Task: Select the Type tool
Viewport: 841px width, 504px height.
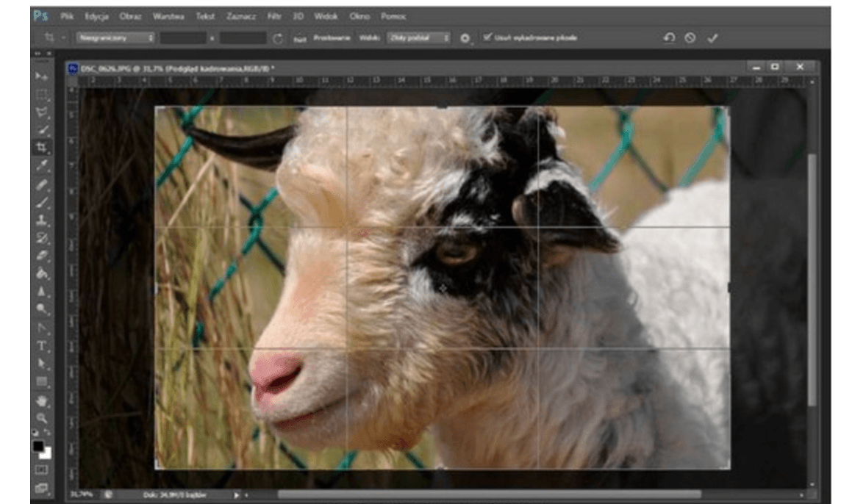Action: (43, 345)
